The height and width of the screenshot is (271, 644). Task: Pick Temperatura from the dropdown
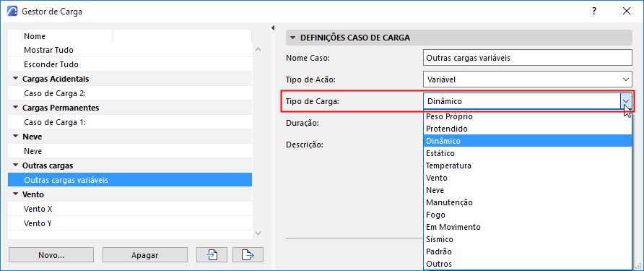(527, 165)
